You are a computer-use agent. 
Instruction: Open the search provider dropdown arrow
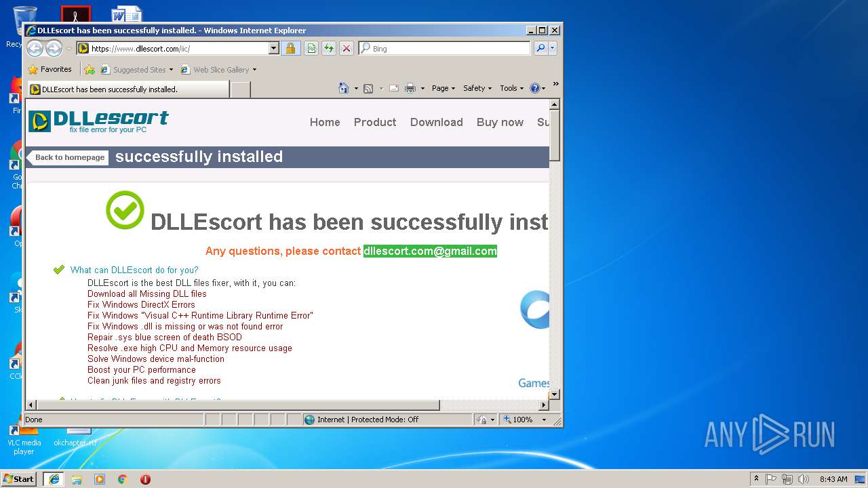point(553,48)
